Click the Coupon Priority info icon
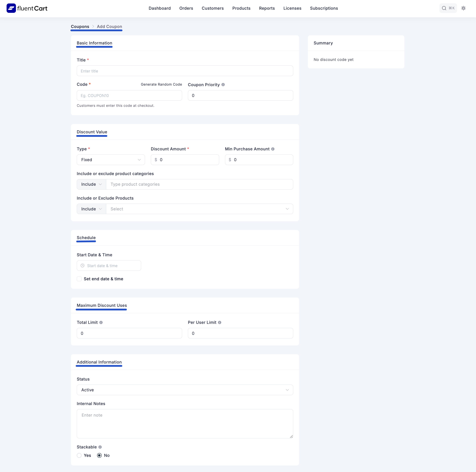 (223, 85)
